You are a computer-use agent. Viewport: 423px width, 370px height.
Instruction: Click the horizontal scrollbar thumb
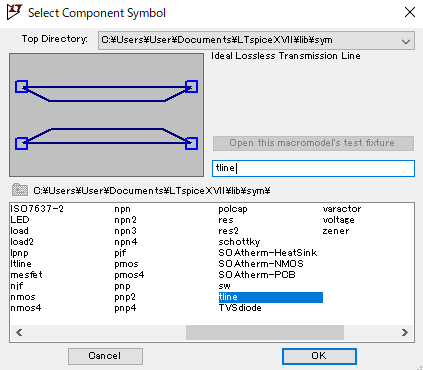click(x=265, y=332)
